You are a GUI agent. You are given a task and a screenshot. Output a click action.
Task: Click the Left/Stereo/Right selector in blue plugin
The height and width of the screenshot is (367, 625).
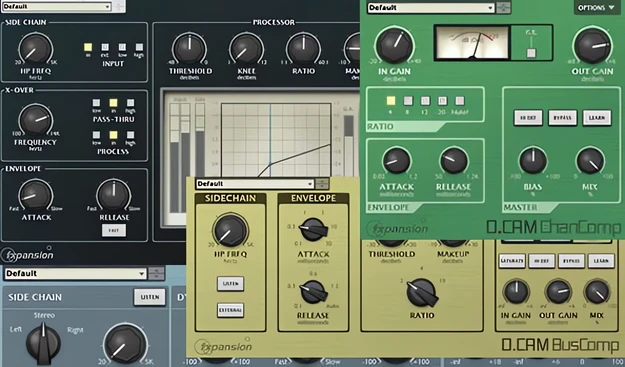click(43, 344)
